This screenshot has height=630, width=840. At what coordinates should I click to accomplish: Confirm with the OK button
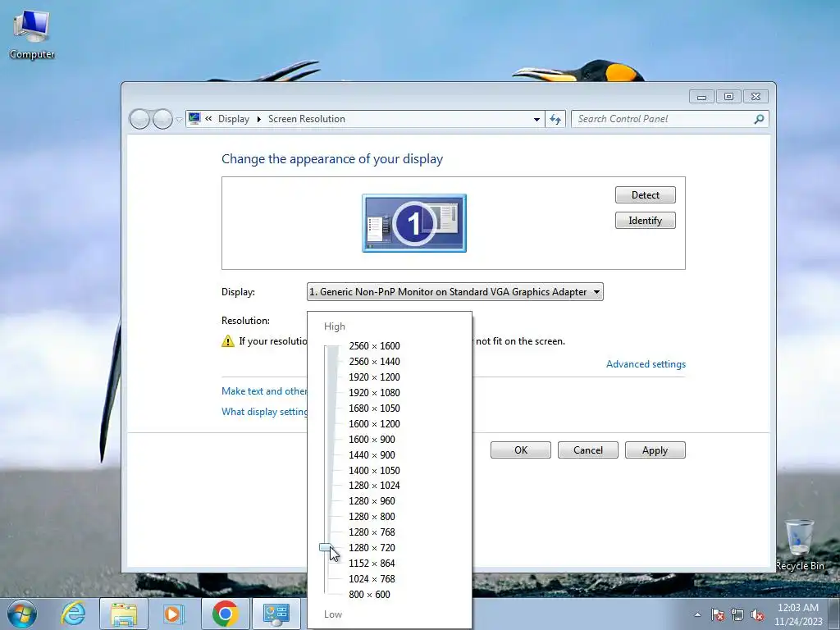tap(521, 450)
